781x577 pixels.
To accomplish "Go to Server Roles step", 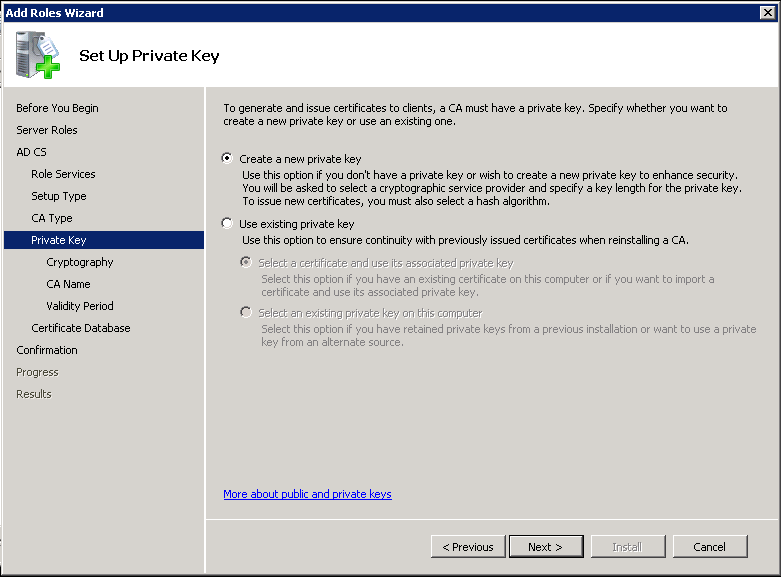I will 47,130.
